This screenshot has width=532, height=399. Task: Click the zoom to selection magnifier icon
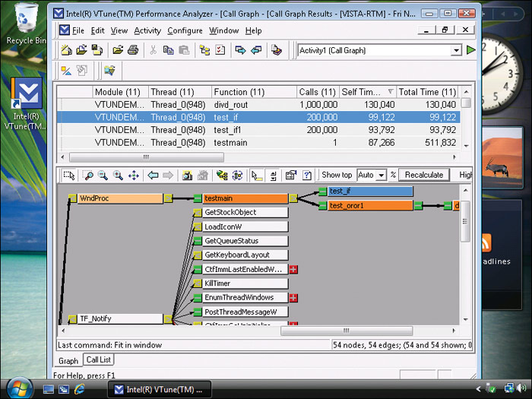pos(88,175)
